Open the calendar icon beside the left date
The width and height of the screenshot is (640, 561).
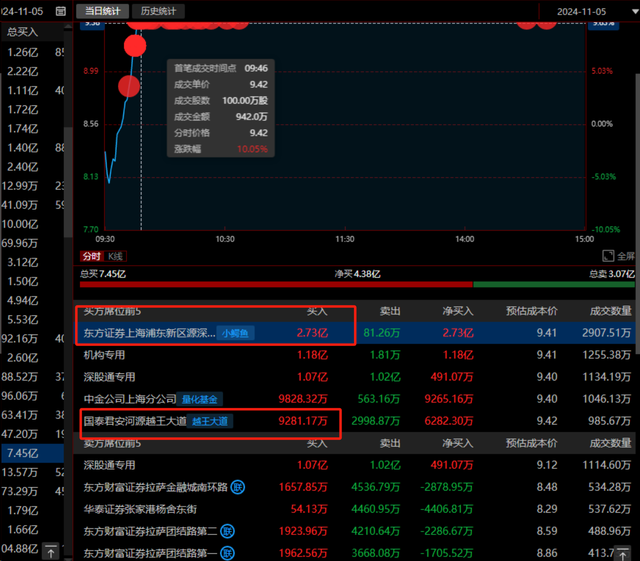62,11
